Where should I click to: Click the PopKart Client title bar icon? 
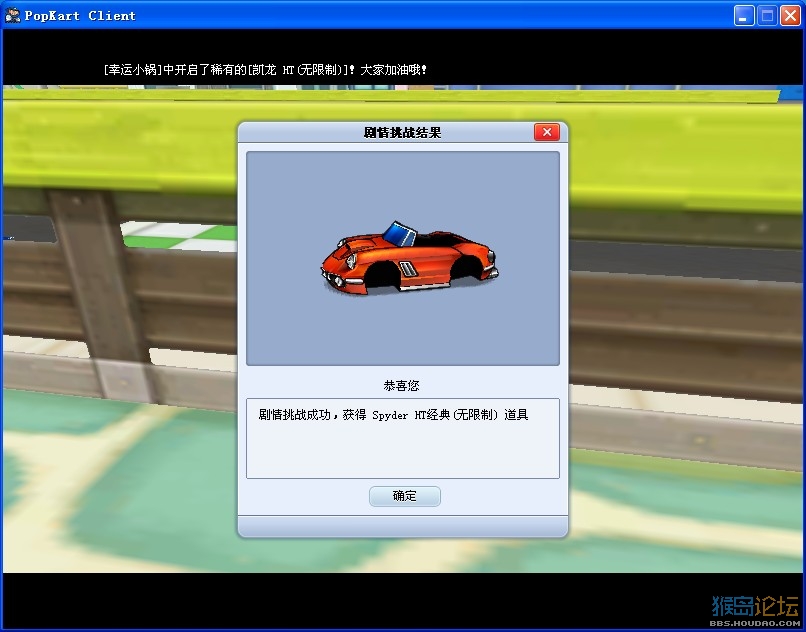(12, 15)
